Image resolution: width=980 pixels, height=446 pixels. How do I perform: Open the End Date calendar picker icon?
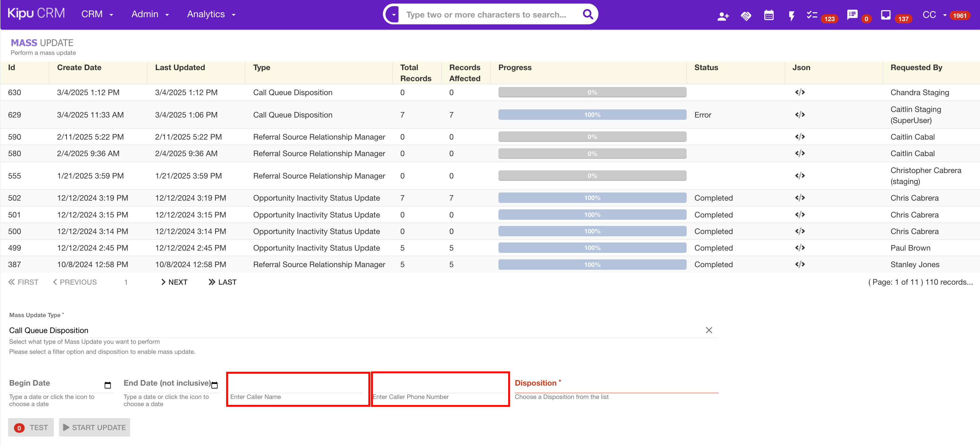click(214, 385)
